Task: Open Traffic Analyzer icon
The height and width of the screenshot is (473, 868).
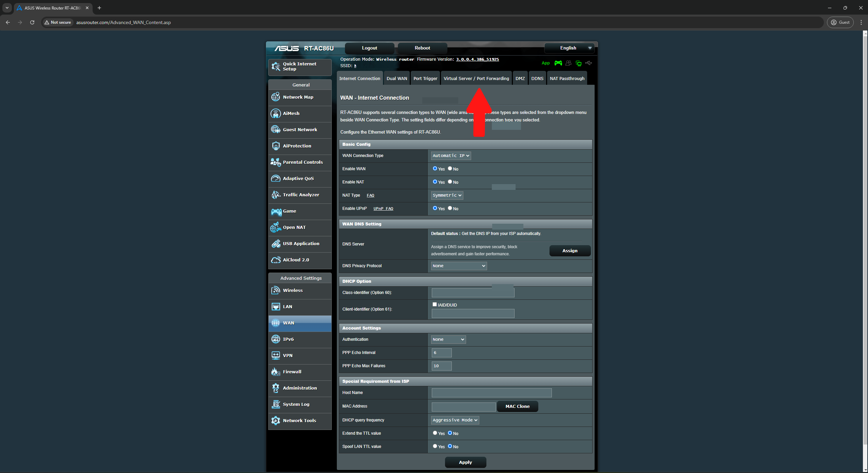Action: (276, 195)
